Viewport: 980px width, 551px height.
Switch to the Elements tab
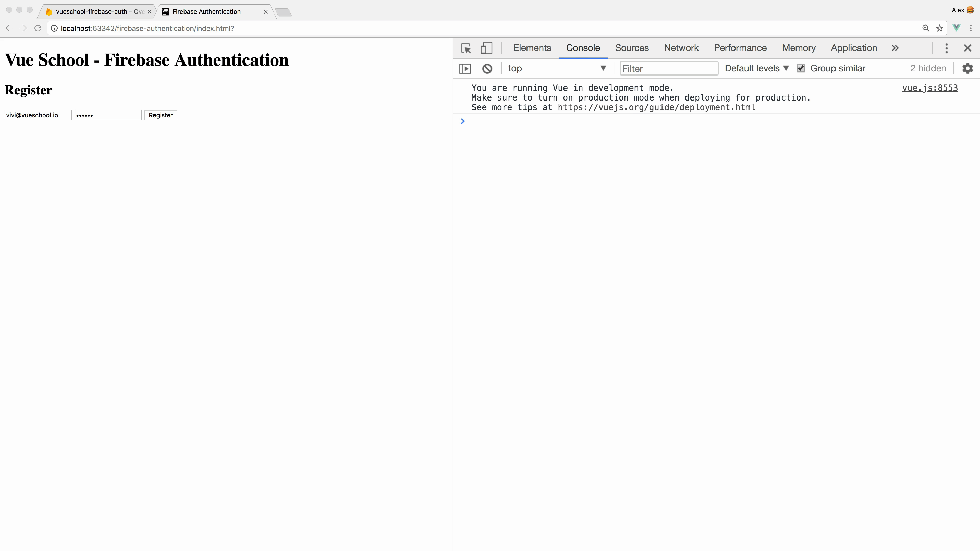tap(532, 48)
